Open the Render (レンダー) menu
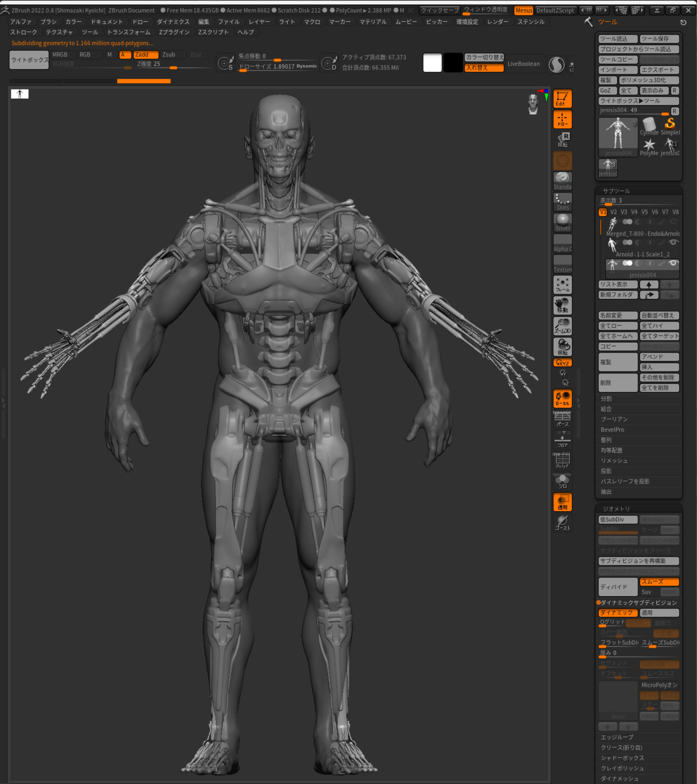 498,22
